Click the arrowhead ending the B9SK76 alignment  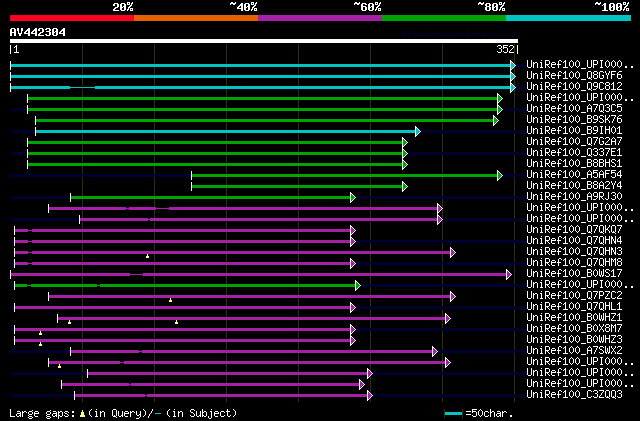496,120
